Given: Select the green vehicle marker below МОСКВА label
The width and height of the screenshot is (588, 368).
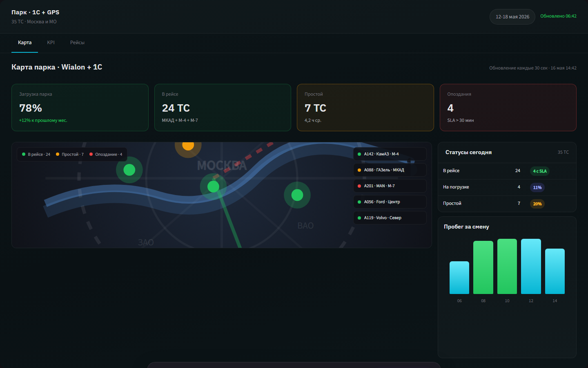Looking at the screenshot, I should tap(213, 186).
